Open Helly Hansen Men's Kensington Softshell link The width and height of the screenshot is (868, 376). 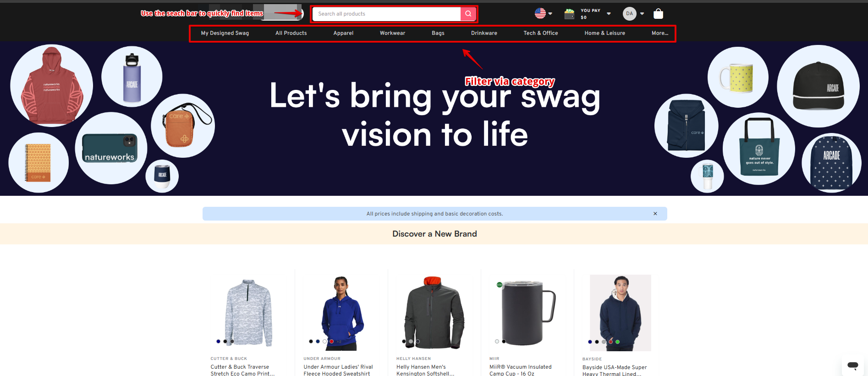425,370
